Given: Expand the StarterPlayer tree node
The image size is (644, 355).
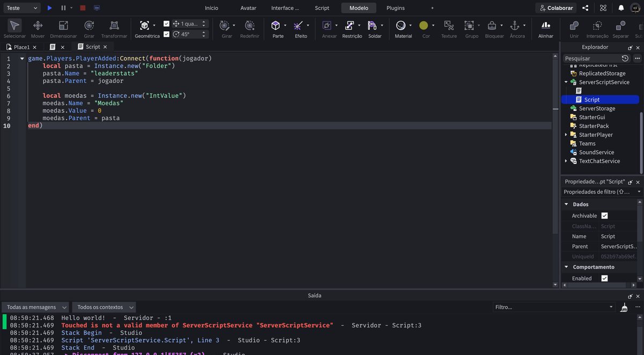Looking at the screenshot, I should click(x=566, y=135).
